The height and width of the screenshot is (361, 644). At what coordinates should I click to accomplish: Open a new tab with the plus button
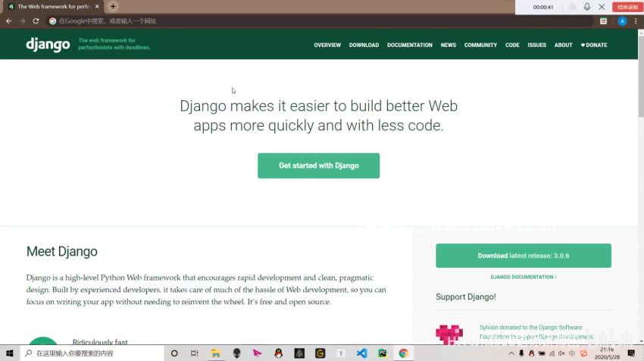click(113, 6)
